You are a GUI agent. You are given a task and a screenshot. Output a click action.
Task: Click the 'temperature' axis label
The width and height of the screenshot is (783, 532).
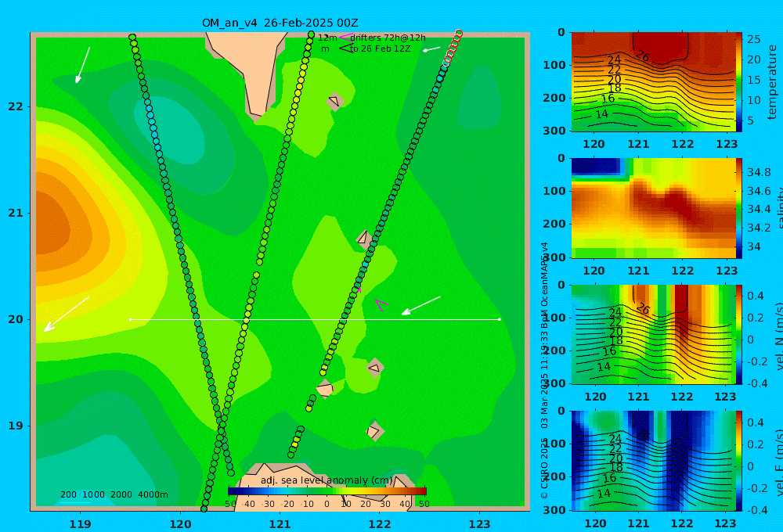click(773, 82)
